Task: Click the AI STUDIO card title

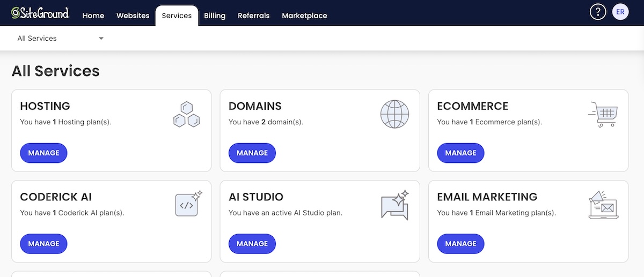Action: [256, 197]
